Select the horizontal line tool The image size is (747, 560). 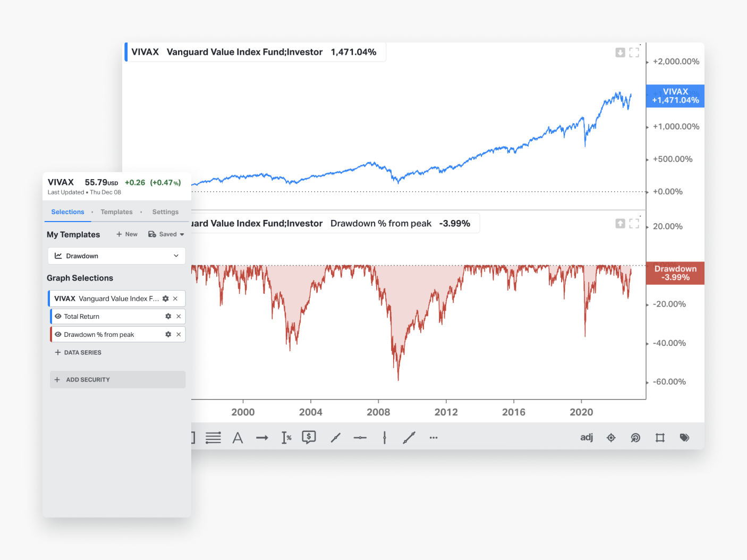click(x=360, y=438)
